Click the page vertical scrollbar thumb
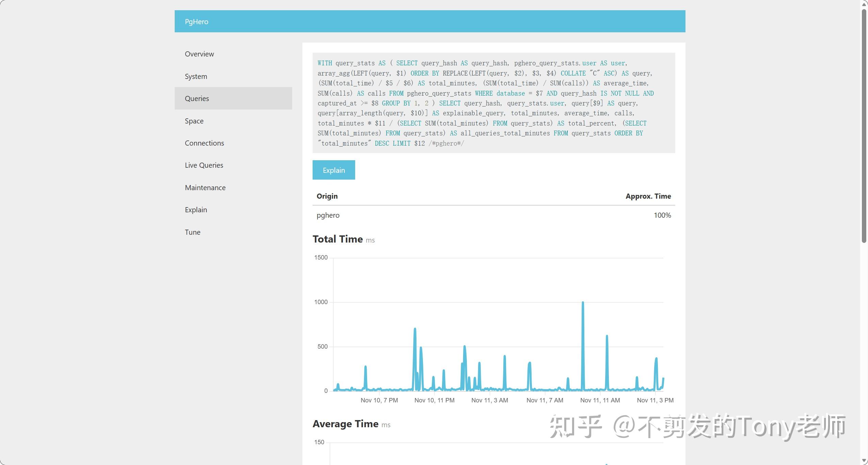868x465 pixels. pos(864,126)
